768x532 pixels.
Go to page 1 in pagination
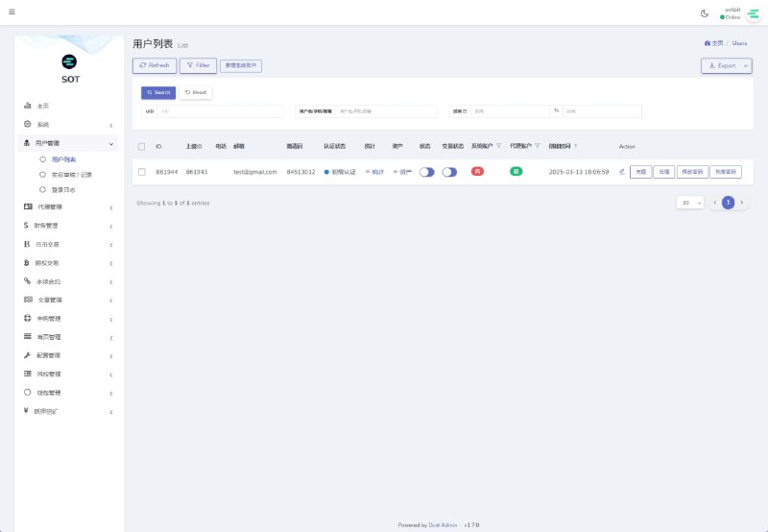(728, 203)
